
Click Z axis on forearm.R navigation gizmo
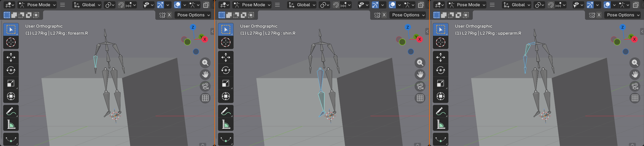pos(193,27)
